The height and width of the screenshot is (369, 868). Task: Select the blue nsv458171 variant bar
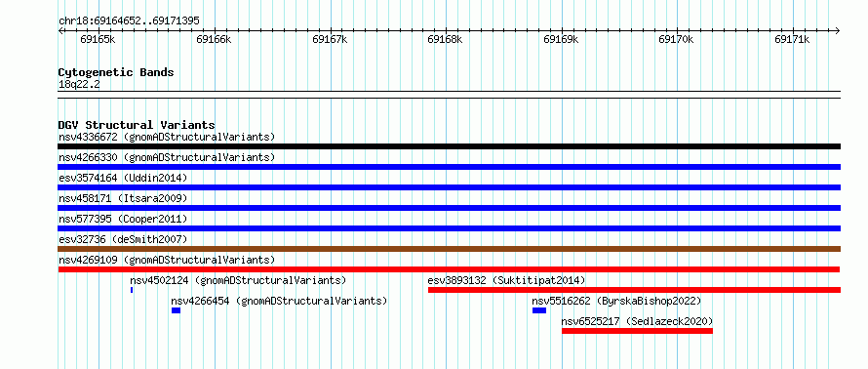(x=449, y=208)
